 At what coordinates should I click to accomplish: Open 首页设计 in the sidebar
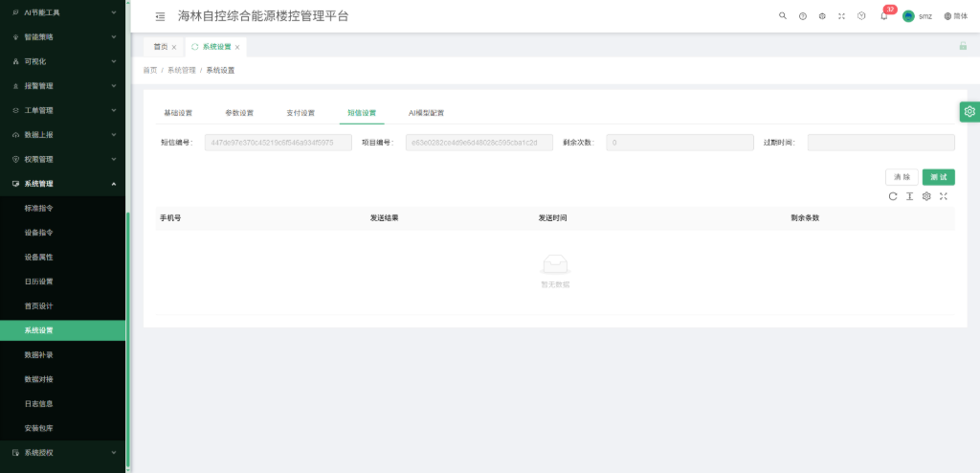pos(38,306)
